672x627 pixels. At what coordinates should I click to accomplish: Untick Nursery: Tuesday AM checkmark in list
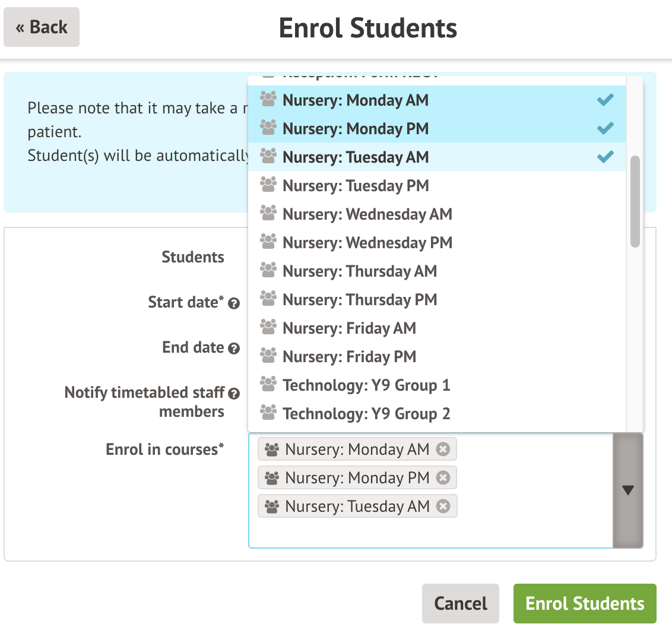click(605, 157)
